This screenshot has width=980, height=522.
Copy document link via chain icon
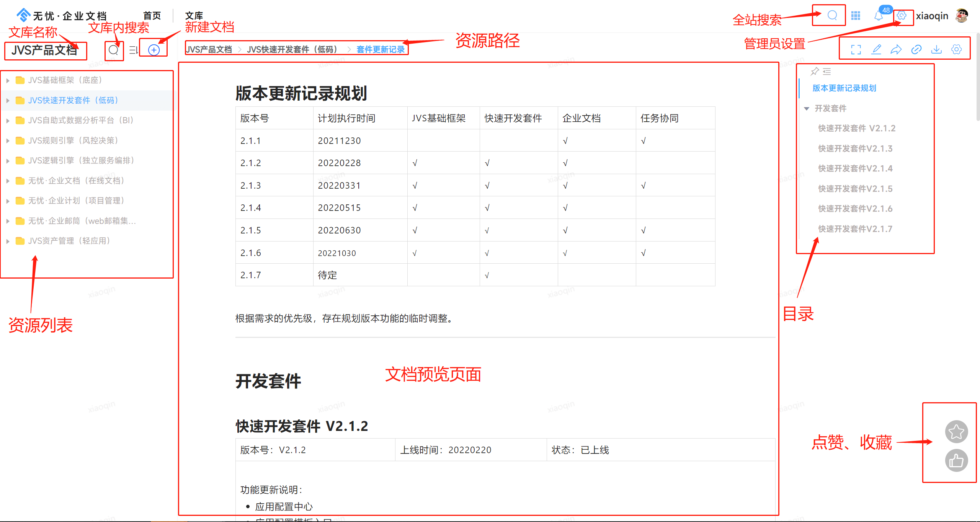click(x=916, y=49)
